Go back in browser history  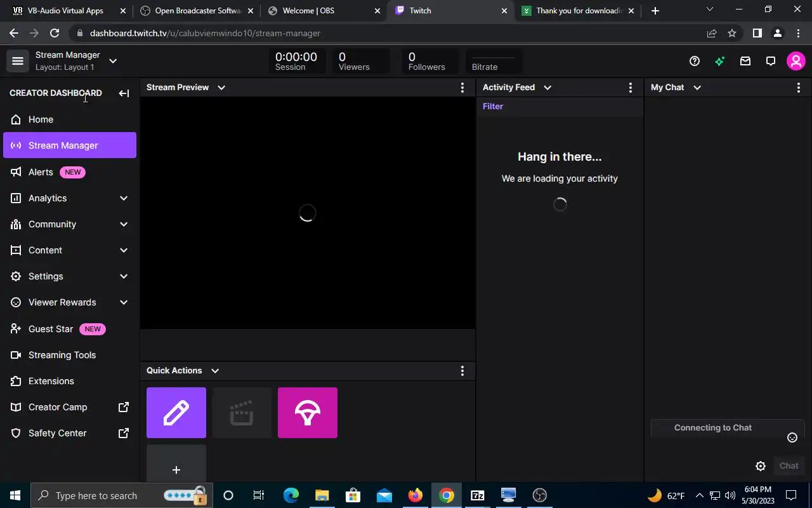14,33
